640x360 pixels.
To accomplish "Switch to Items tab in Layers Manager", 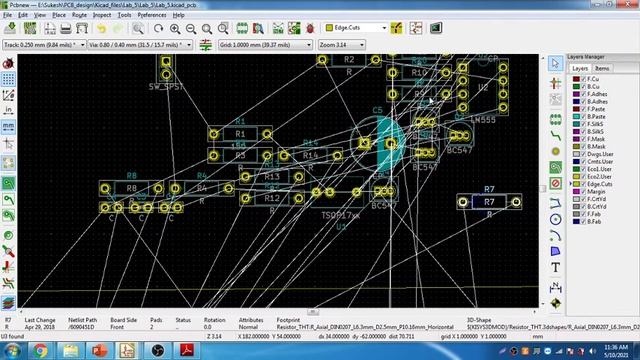I will tap(602, 69).
